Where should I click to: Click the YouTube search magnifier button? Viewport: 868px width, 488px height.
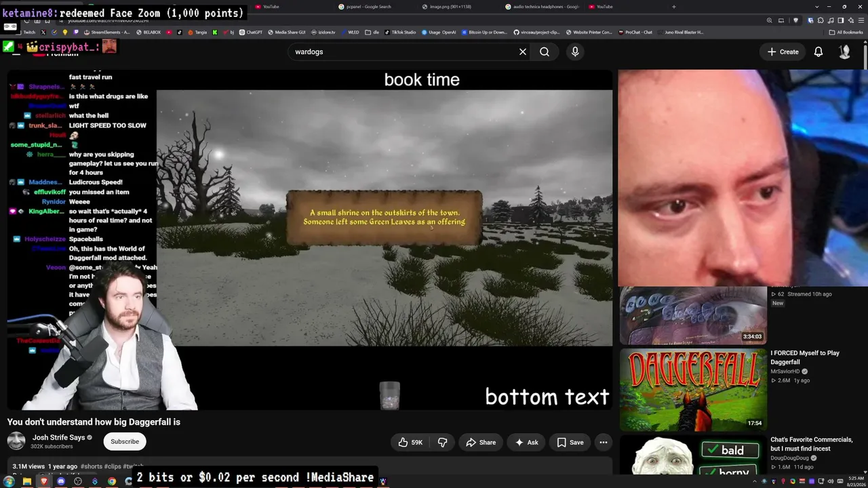[x=545, y=52]
